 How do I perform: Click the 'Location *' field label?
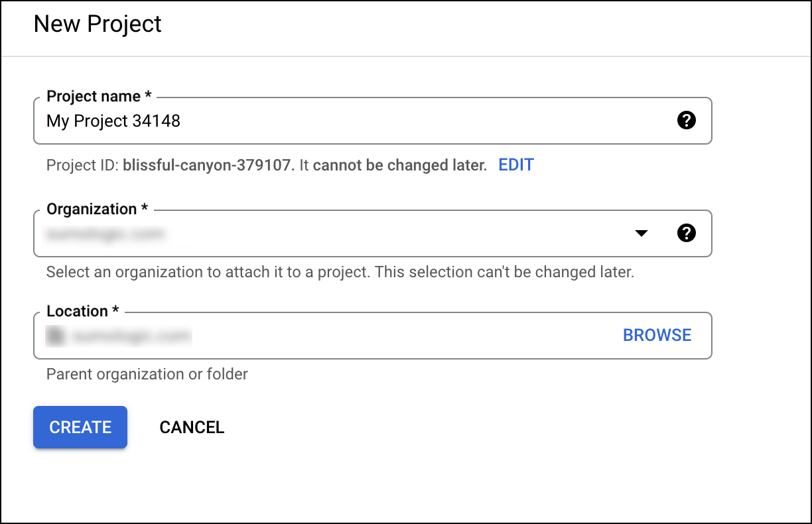[x=82, y=311]
